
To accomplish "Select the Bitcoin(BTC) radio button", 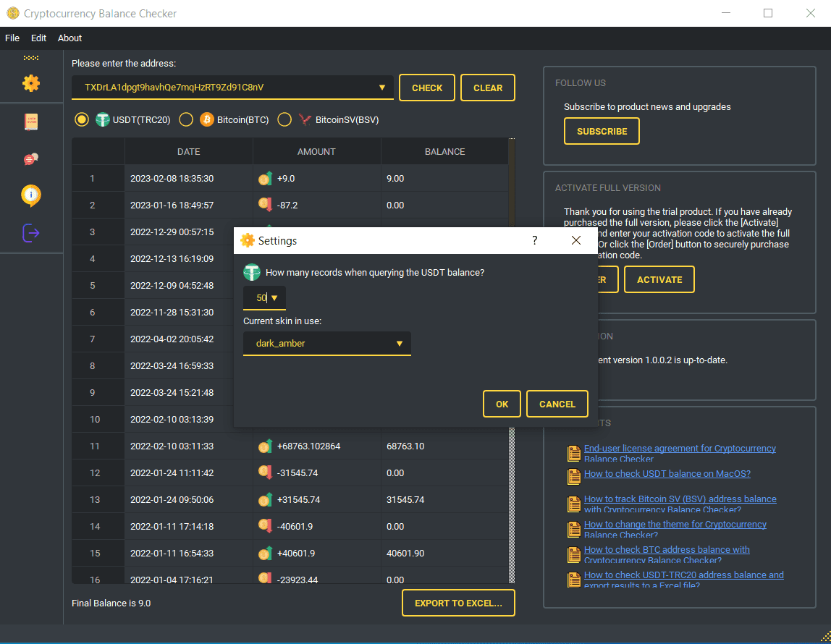I will click(186, 119).
